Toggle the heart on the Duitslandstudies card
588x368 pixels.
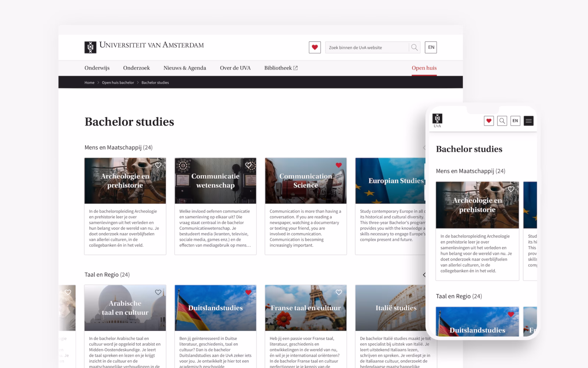tap(248, 292)
